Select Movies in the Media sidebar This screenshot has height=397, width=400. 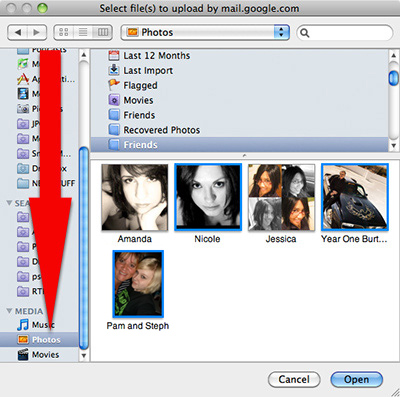tap(38, 354)
